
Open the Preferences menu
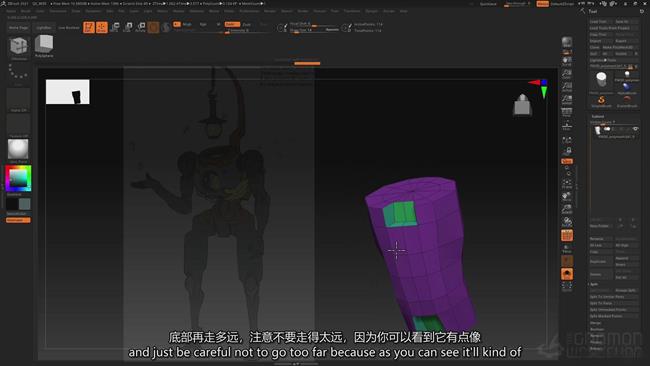(249, 11)
